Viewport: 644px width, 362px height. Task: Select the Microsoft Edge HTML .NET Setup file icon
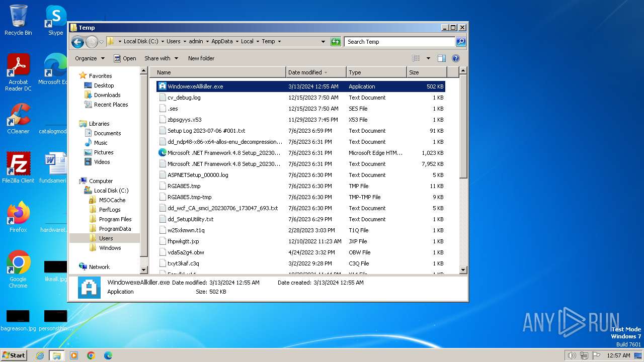(x=163, y=153)
